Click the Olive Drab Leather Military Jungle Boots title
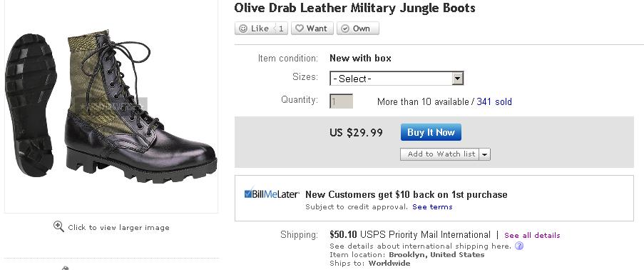 coord(354,7)
